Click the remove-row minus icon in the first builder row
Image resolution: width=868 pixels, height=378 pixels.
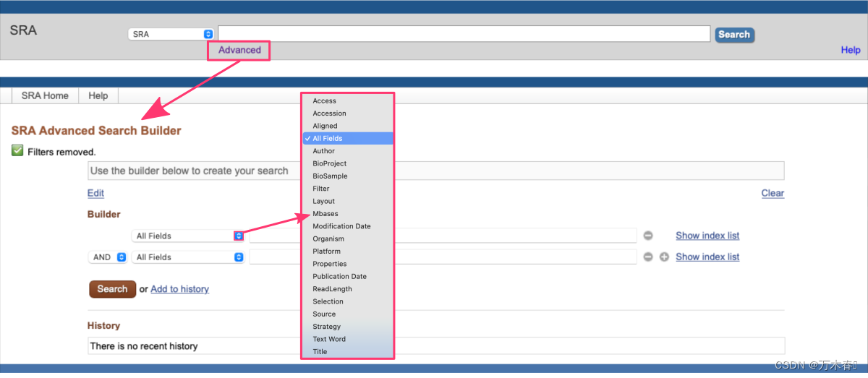pyautogui.click(x=648, y=236)
